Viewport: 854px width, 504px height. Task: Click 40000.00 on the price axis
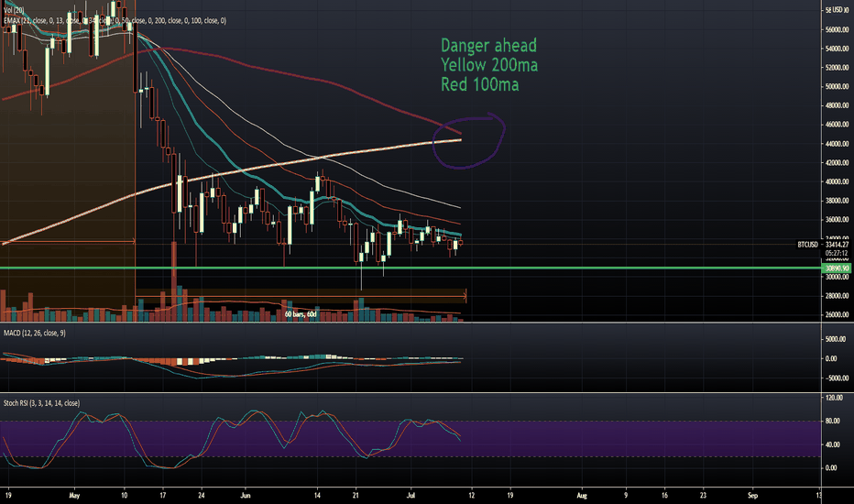837,182
